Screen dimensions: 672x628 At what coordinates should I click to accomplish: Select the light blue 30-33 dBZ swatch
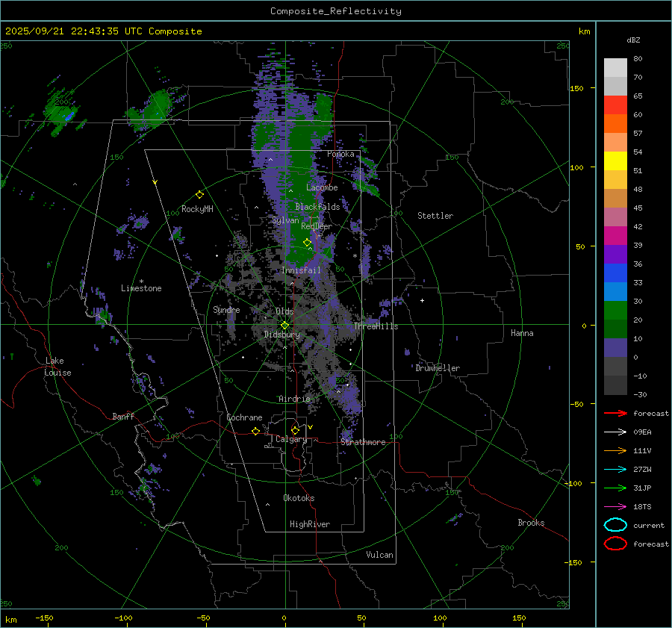pyautogui.click(x=615, y=292)
